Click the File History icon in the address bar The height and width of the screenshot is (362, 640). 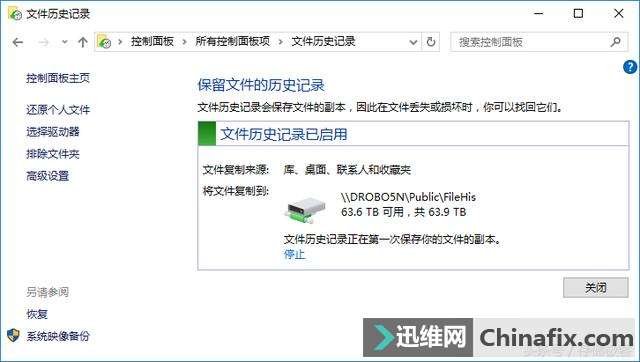click(104, 42)
